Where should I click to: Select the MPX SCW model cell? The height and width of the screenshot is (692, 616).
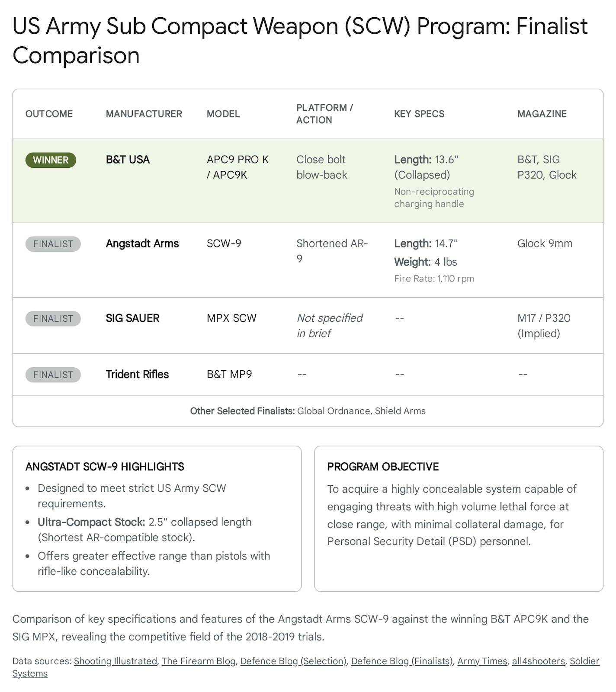pyautogui.click(x=231, y=318)
